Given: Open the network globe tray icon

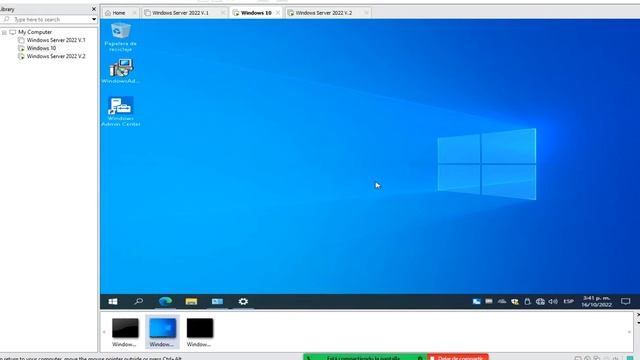Looking at the screenshot, I should pyautogui.click(x=540, y=302).
